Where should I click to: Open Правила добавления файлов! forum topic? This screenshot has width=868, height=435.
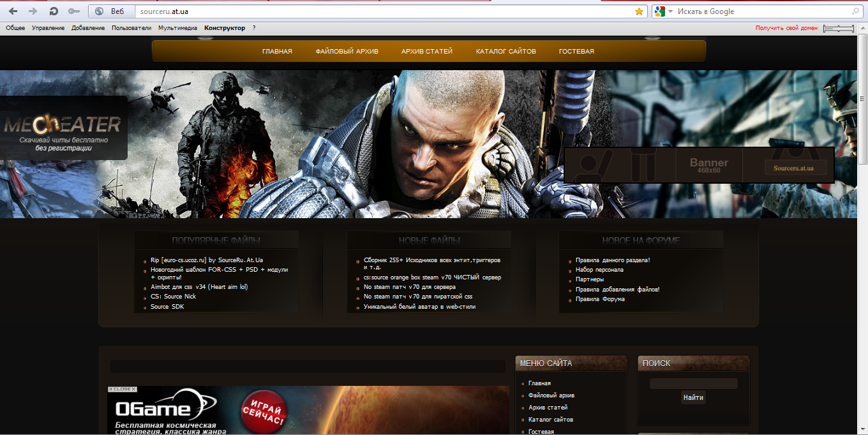pos(618,290)
